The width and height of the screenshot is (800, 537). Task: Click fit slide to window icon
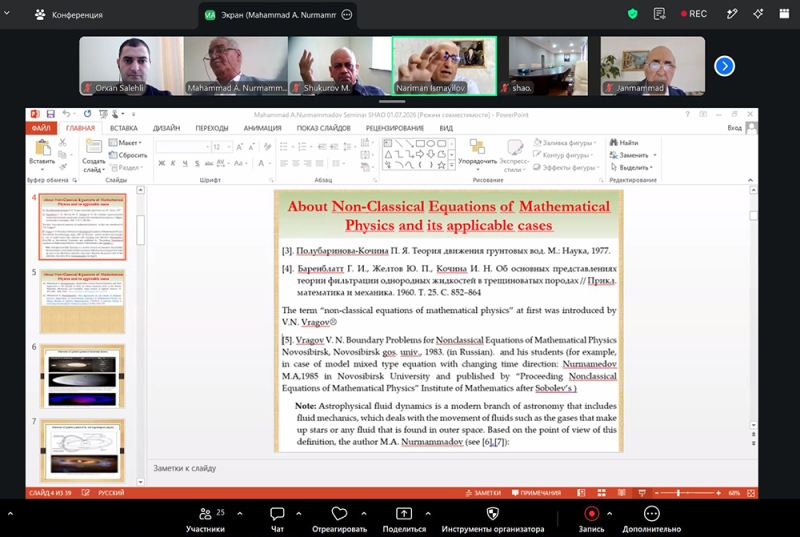(x=751, y=493)
